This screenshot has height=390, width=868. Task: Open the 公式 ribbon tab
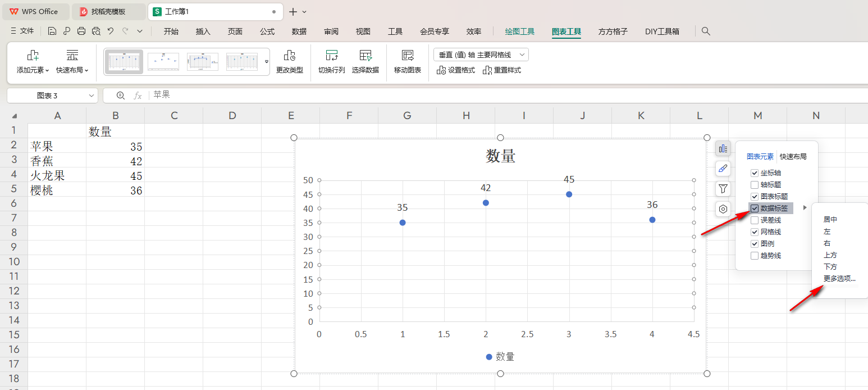(x=267, y=31)
